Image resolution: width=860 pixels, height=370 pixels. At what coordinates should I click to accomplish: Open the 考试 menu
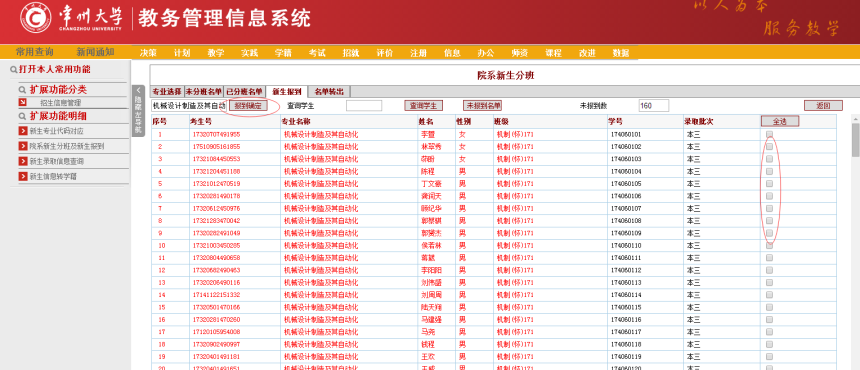(x=317, y=53)
